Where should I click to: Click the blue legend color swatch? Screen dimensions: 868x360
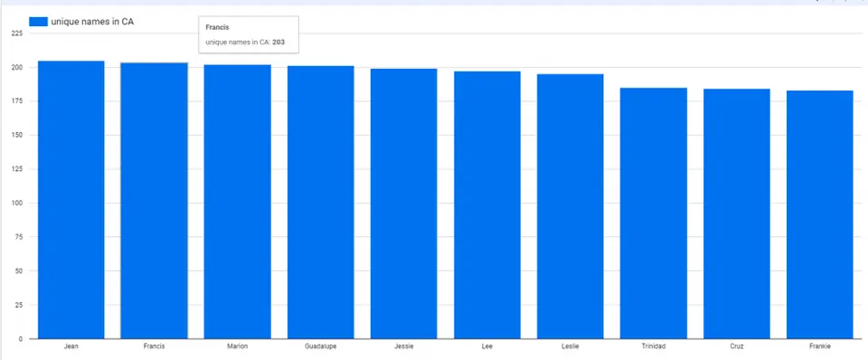point(38,22)
